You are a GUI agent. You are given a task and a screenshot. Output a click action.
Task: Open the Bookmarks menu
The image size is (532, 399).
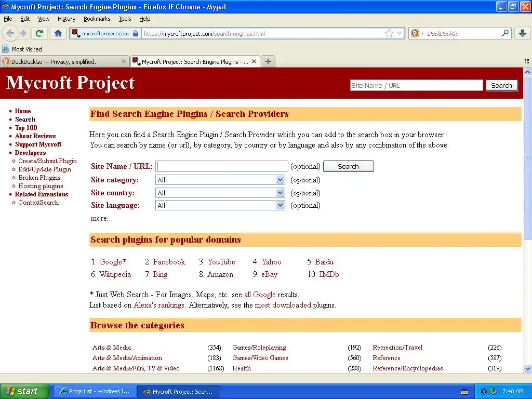[x=97, y=19]
